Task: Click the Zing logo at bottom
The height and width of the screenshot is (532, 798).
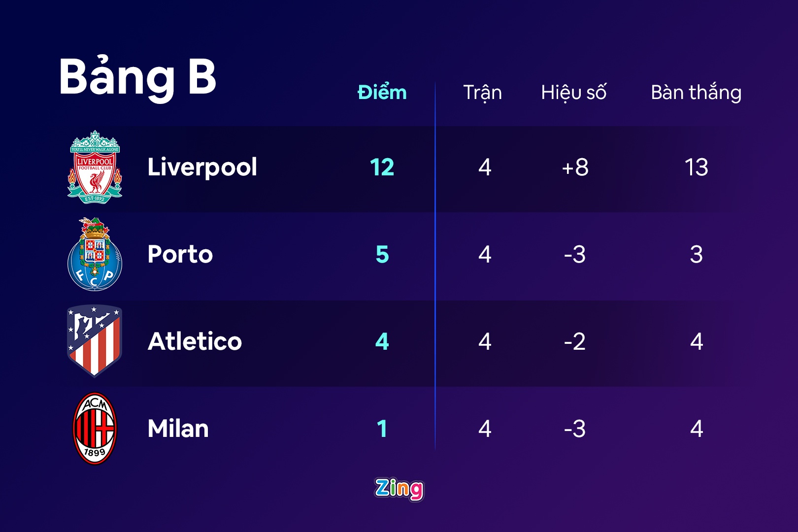Action: tap(399, 489)
